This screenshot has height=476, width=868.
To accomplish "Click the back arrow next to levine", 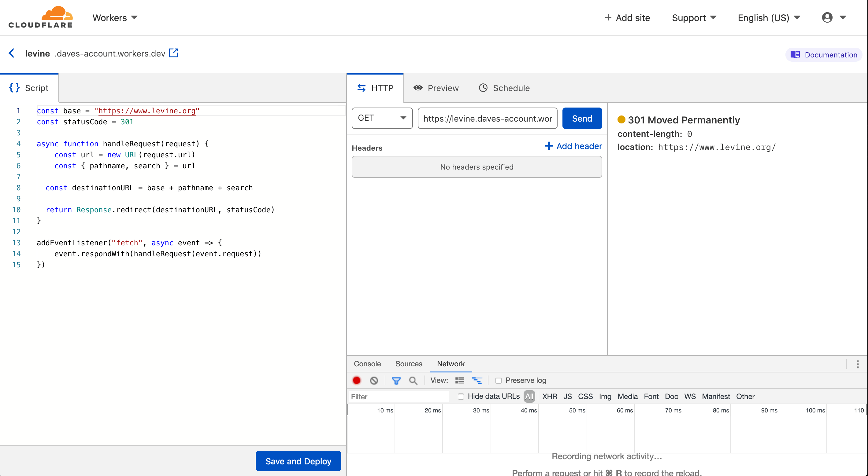I will [x=11, y=53].
